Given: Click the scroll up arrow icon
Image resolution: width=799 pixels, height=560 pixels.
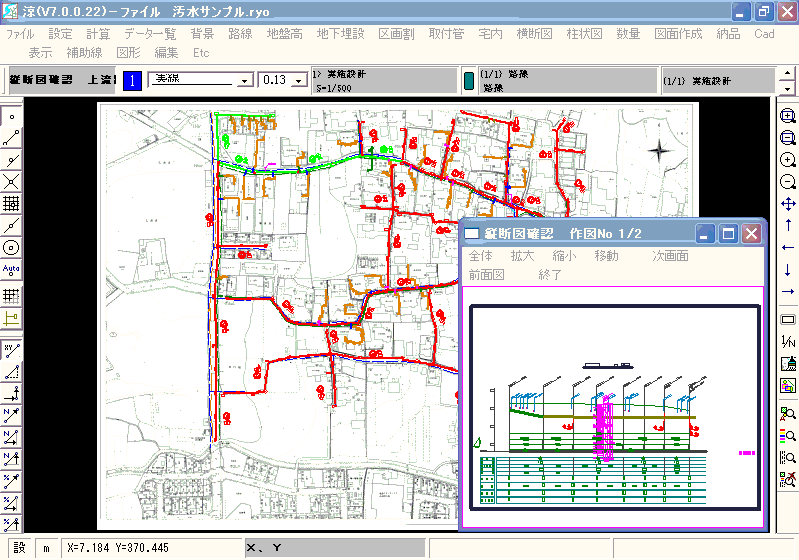Looking at the screenshot, I should [x=788, y=226].
